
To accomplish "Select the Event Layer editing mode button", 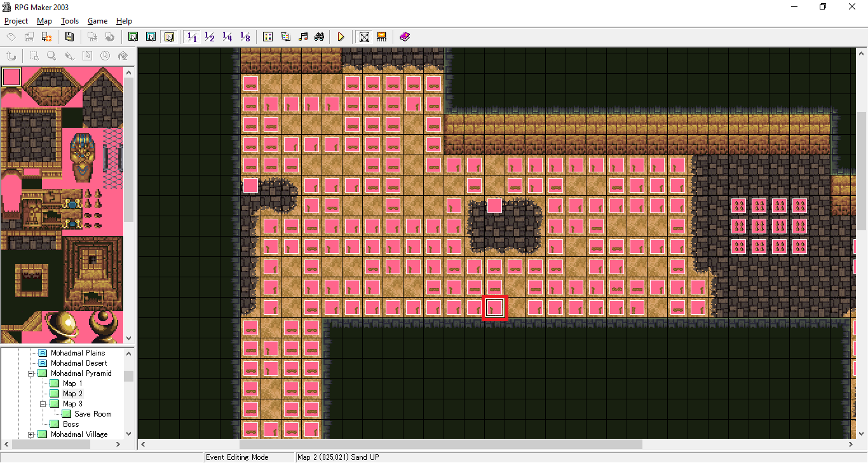I will tap(169, 37).
